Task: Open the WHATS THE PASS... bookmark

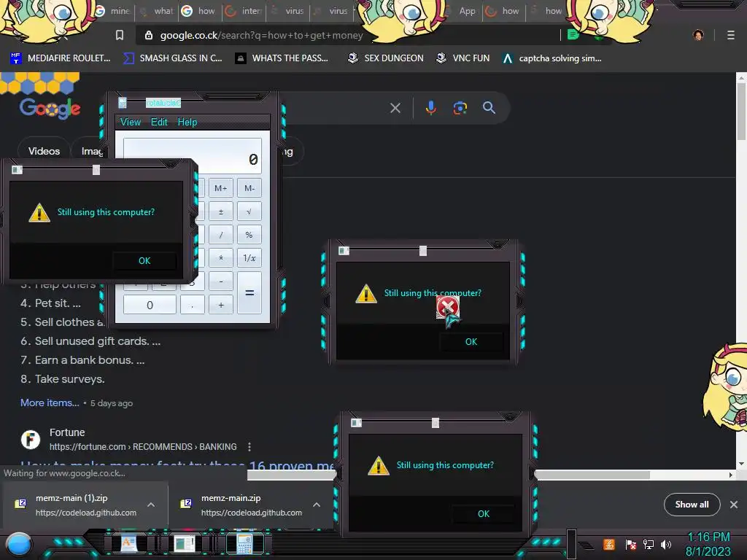Action: pos(282,58)
